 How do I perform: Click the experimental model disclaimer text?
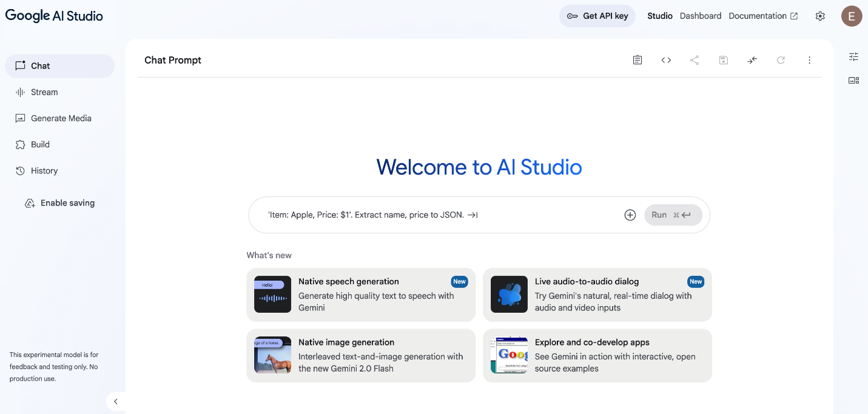(54, 367)
